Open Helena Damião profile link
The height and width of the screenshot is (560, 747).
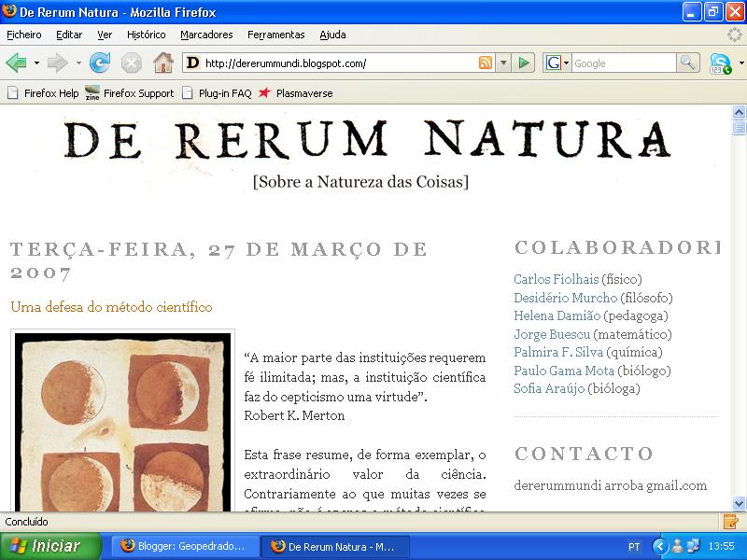pyautogui.click(x=557, y=315)
